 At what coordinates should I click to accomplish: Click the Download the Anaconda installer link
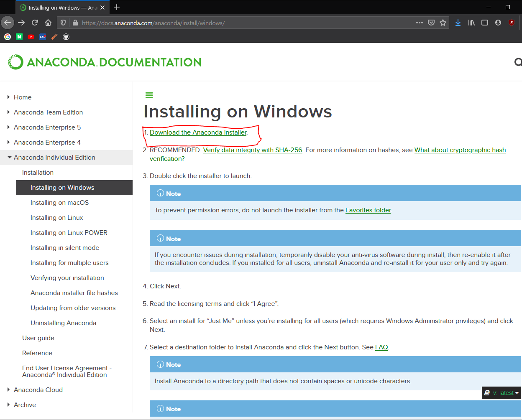coord(198,132)
